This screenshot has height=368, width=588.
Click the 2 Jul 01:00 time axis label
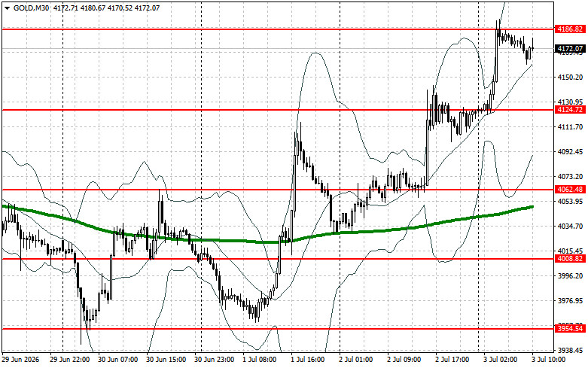point(356,360)
